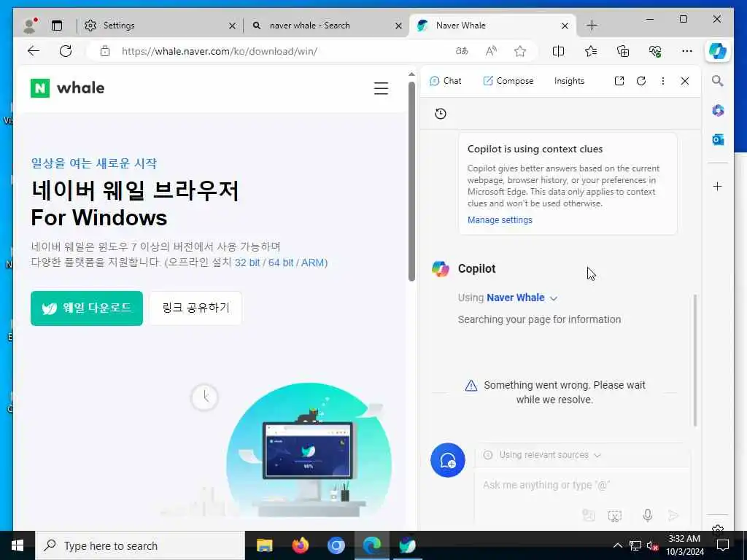The height and width of the screenshot is (560, 747).
Task: Open Windows Start menu
Action: tap(18, 545)
